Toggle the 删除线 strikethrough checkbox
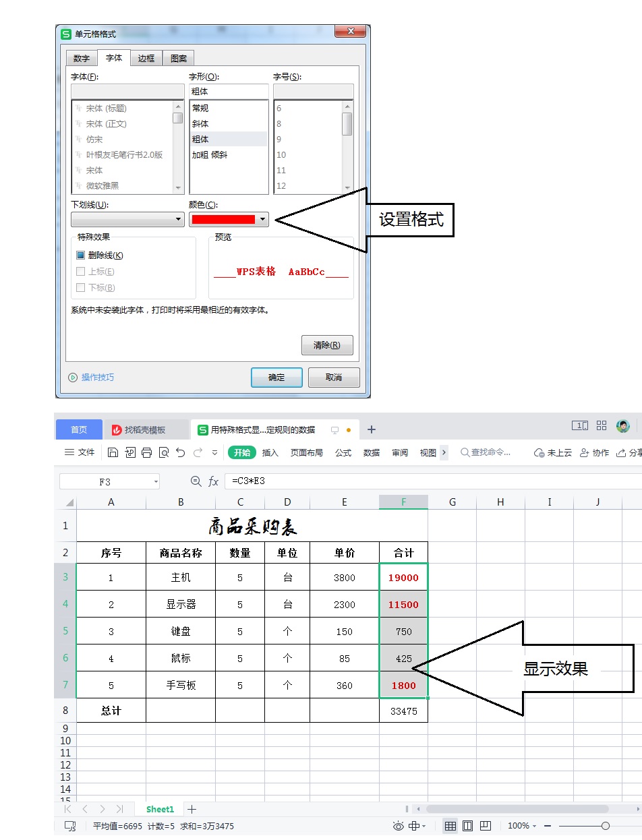Screen dimensions: 642x840 click(x=80, y=256)
